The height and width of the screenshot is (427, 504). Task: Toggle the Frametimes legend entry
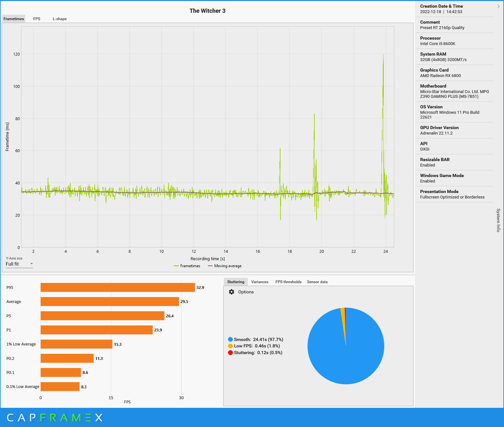(x=187, y=266)
